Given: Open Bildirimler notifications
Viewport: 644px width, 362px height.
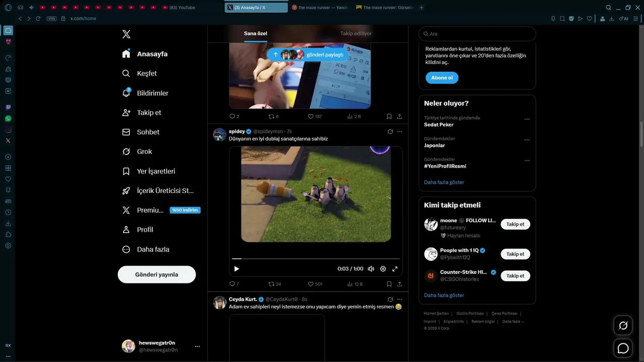Looking at the screenshot, I should (x=145, y=93).
